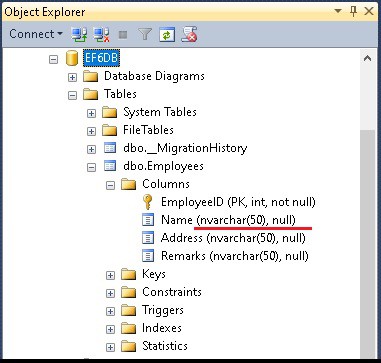
Task: Click the Address column icon
Action: pos(148,238)
